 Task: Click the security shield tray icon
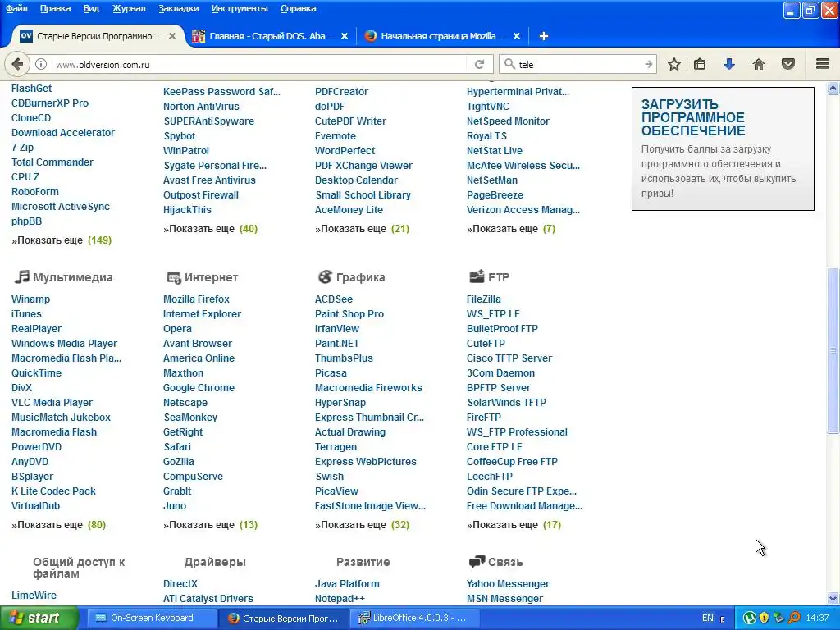764,619
